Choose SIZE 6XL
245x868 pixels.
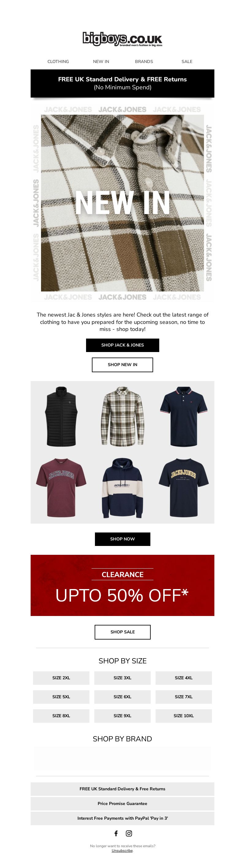click(123, 696)
